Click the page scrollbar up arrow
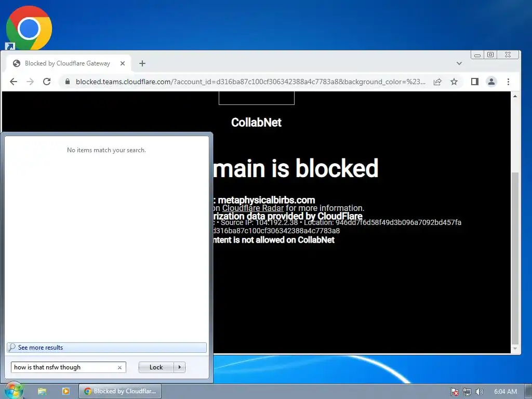Image resolution: width=532 pixels, height=399 pixels. click(x=515, y=96)
